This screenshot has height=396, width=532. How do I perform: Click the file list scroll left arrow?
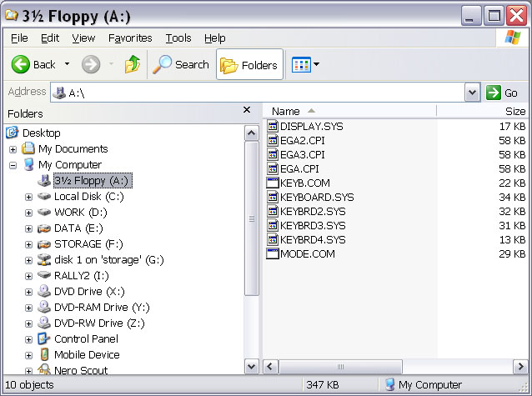coord(270,367)
